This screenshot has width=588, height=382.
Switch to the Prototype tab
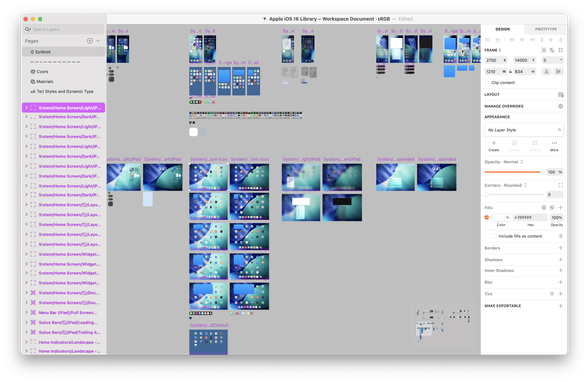click(546, 29)
